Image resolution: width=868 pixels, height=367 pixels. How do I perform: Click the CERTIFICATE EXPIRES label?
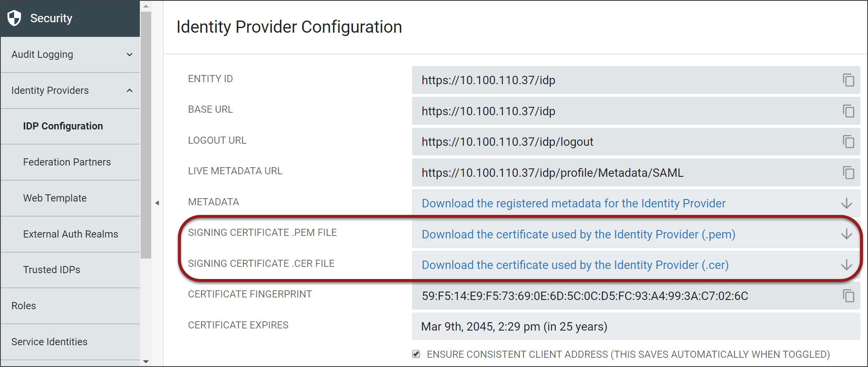click(x=238, y=325)
